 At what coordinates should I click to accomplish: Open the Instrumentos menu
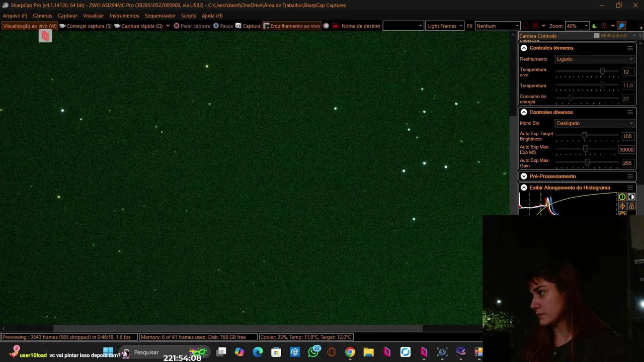click(124, 16)
